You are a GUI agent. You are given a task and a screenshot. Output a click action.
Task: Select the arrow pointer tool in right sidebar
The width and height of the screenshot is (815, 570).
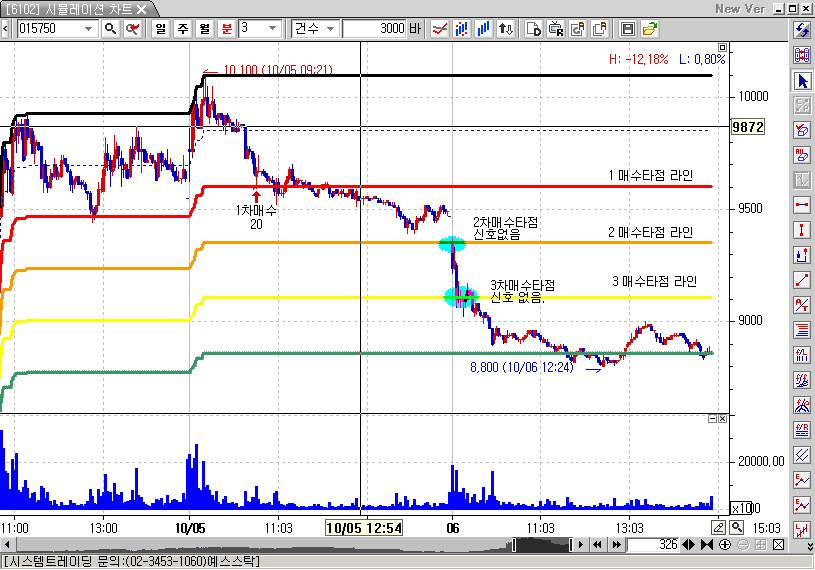pos(802,81)
